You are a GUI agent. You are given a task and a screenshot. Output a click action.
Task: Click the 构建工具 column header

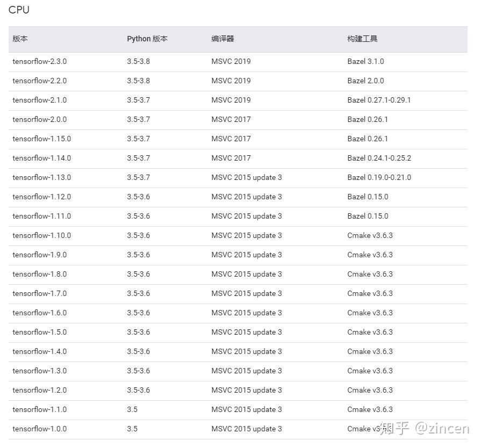click(x=362, y=39)
